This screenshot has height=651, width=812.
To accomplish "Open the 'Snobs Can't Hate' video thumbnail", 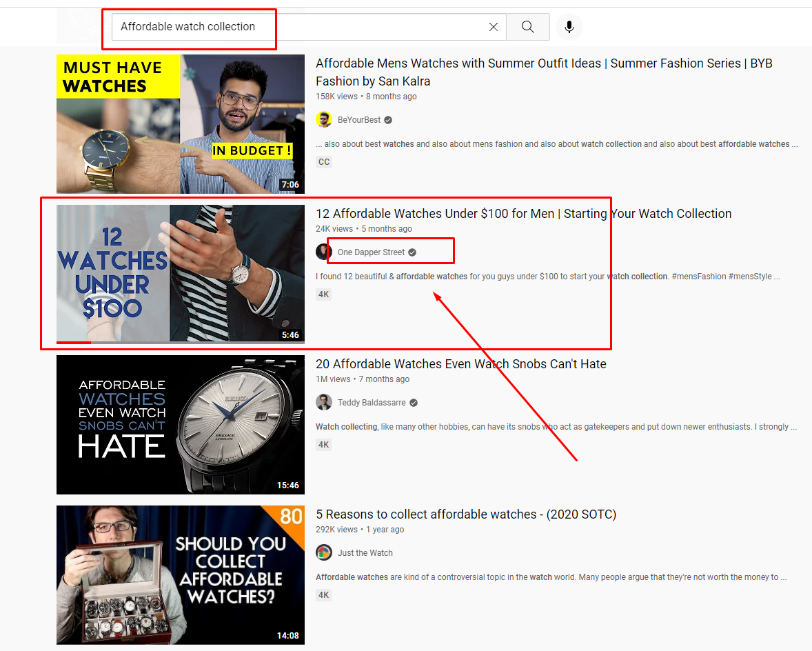I will pos(181,425).
